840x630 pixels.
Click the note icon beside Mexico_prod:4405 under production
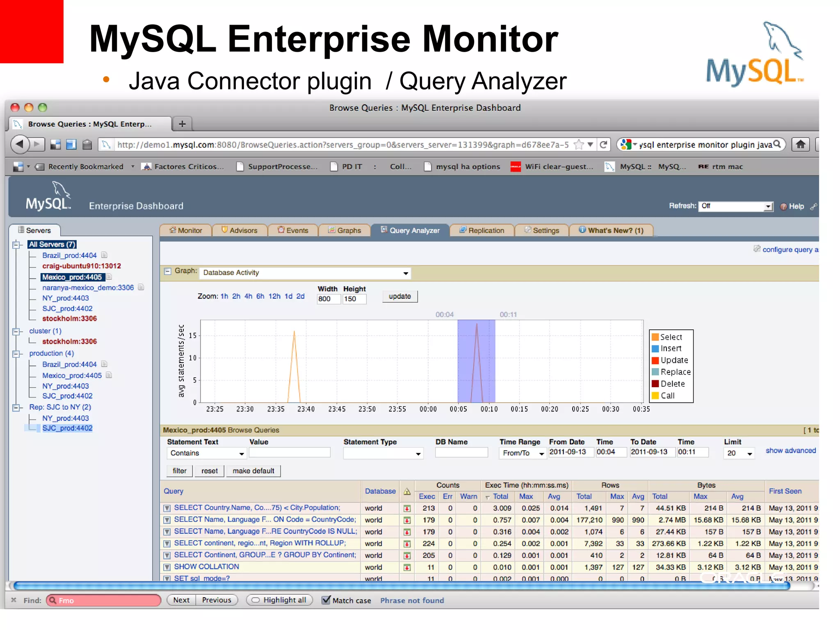(109, 375)
